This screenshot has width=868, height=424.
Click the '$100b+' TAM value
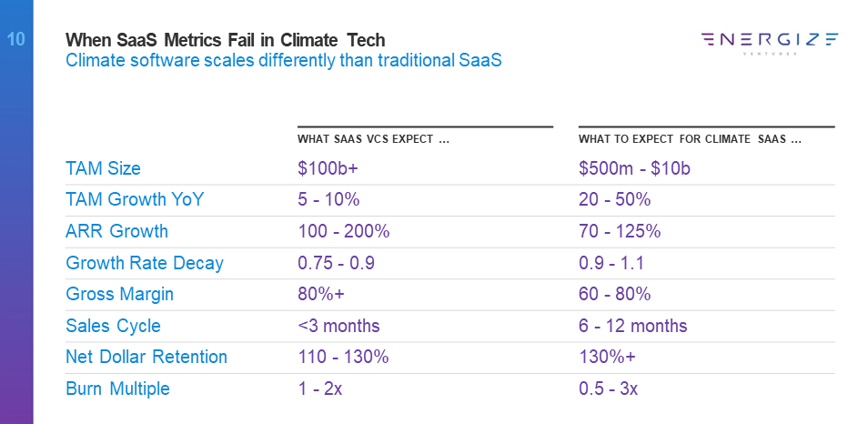[x=326, y=168]
